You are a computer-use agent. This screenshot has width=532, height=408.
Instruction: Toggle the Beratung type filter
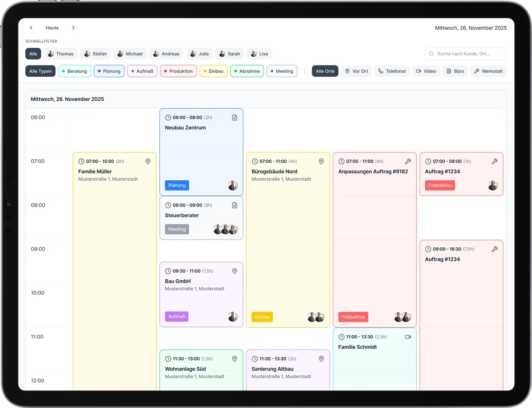coord(74,71)
